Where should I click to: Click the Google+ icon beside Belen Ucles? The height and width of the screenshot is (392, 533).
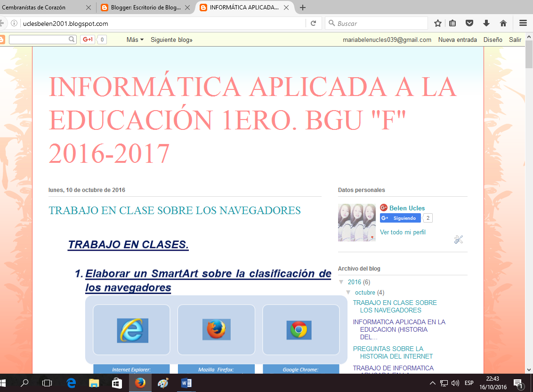(384, 208)
